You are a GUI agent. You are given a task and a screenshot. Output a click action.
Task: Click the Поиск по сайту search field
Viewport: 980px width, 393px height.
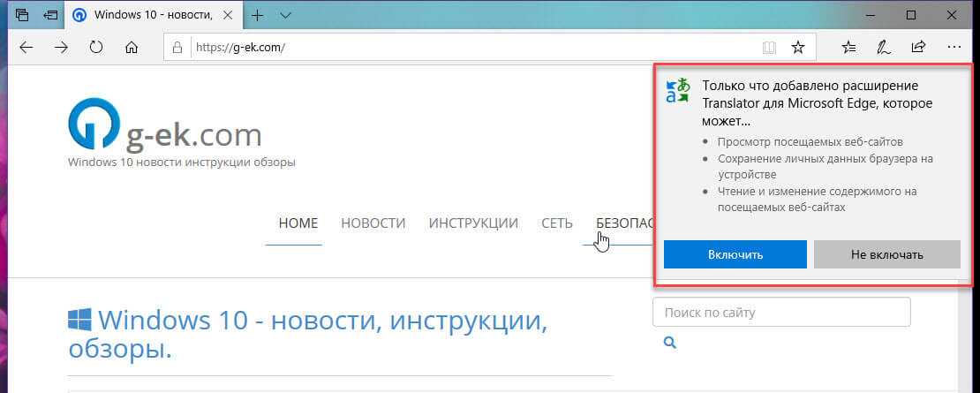point(781,312)
